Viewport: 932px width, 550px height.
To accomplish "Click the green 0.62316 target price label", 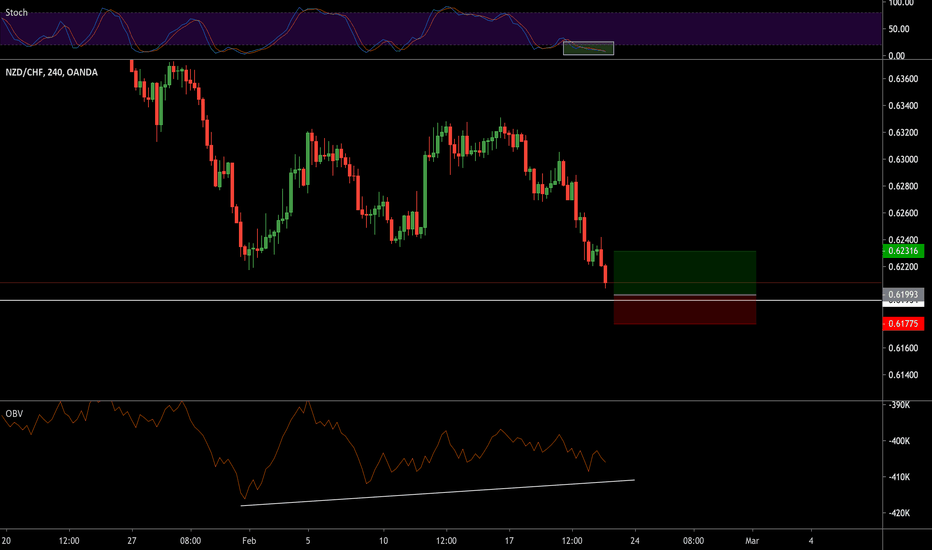I will (x=903, y=251).
